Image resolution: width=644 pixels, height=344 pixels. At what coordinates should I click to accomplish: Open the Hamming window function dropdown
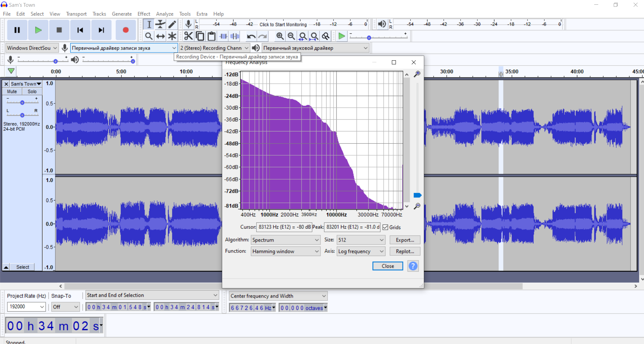coord(285,251)
